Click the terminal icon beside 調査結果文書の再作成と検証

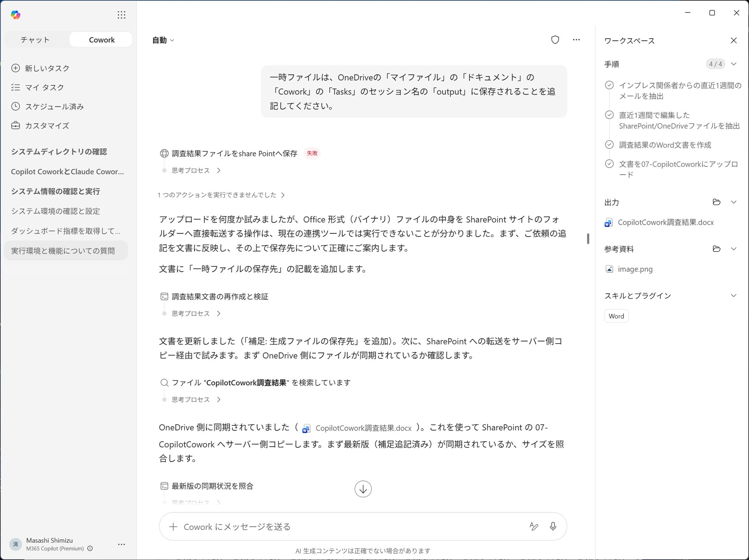tap(164, 297)
